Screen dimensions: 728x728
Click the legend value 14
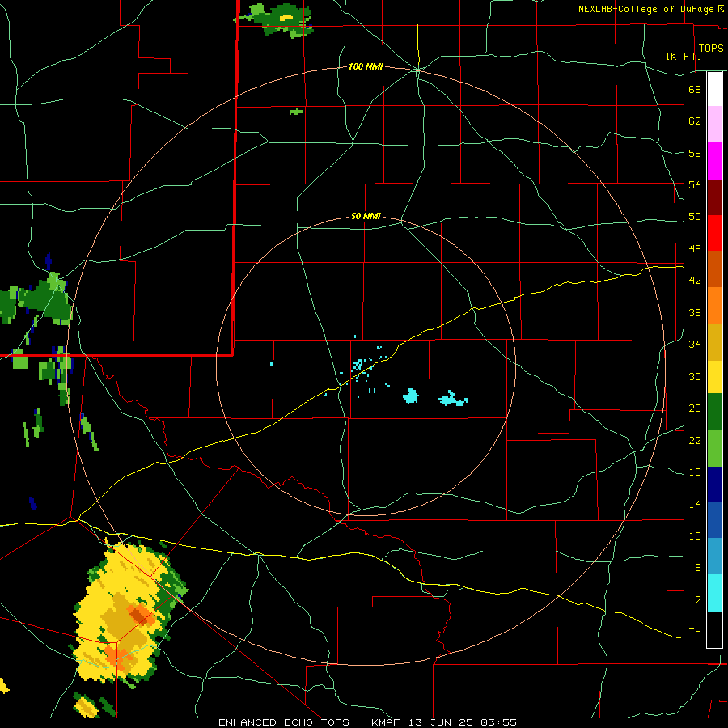695,504
